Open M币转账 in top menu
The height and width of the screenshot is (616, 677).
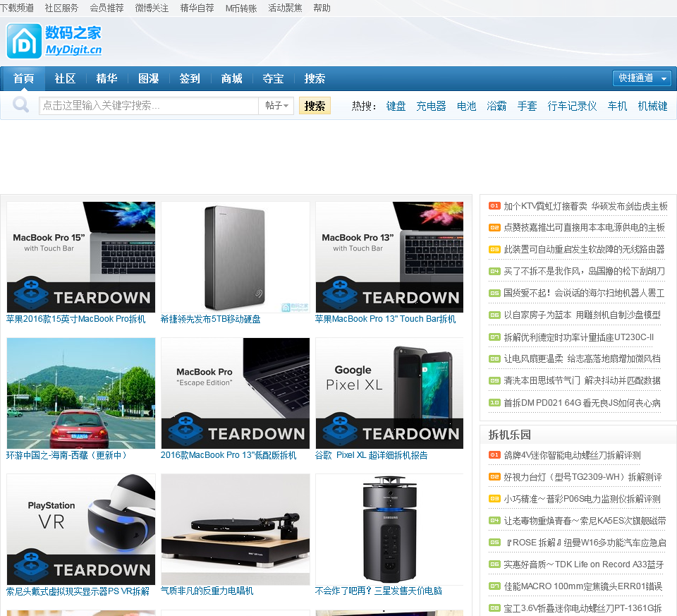tap(241, 8)
